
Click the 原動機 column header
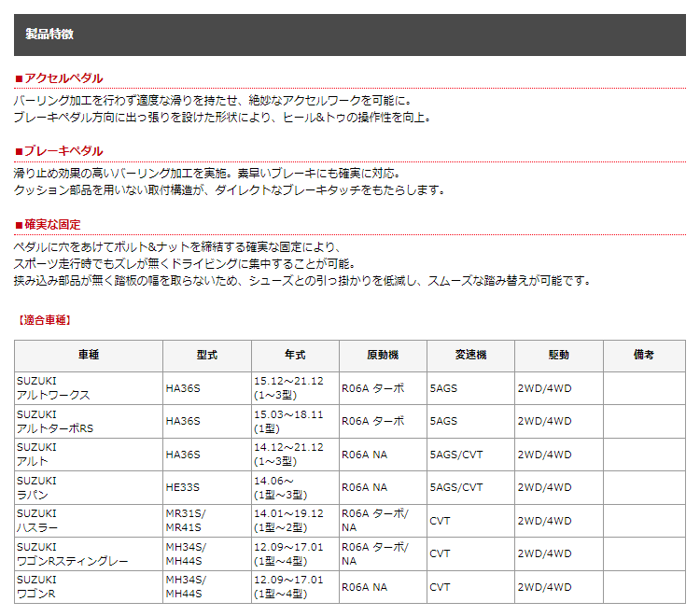[383, 355]
